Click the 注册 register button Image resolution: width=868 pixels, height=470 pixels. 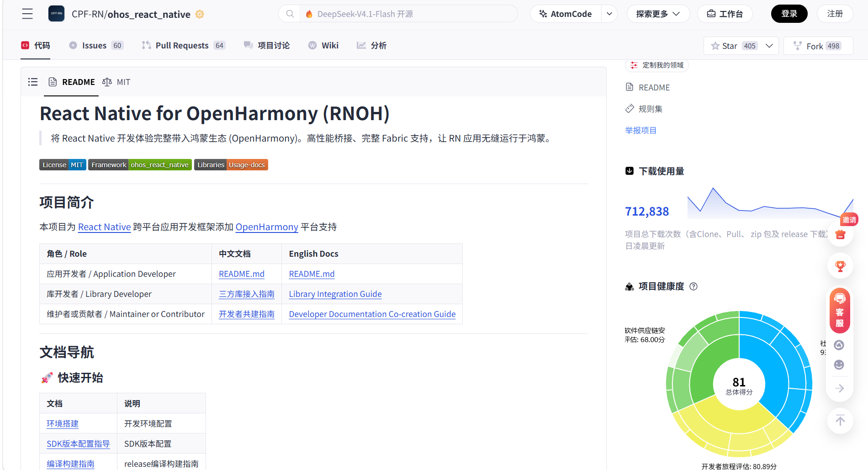[x=835, y=14]
